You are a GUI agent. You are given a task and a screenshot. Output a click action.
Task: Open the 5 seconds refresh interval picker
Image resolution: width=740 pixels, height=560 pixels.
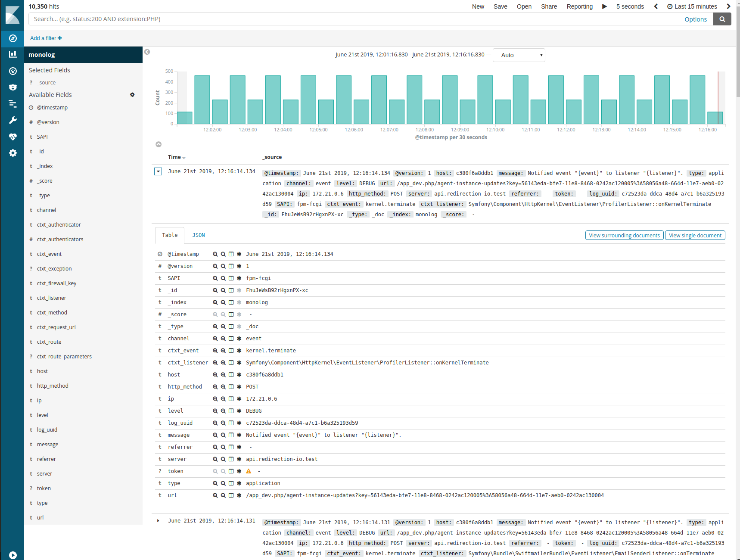click(x=630, y=6)
